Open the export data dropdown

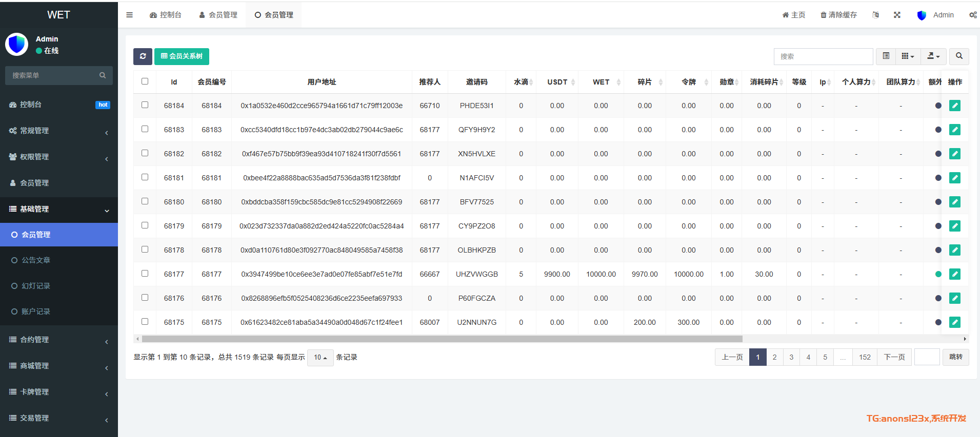(933, 56)
